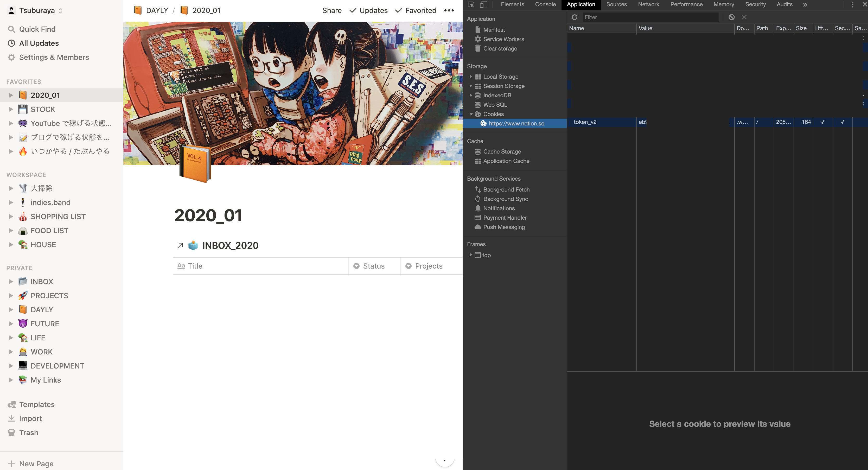This screenshot has height=470, width=868.
Task: Expand the 2020_01 favorites page
Action: pos(11,95)
